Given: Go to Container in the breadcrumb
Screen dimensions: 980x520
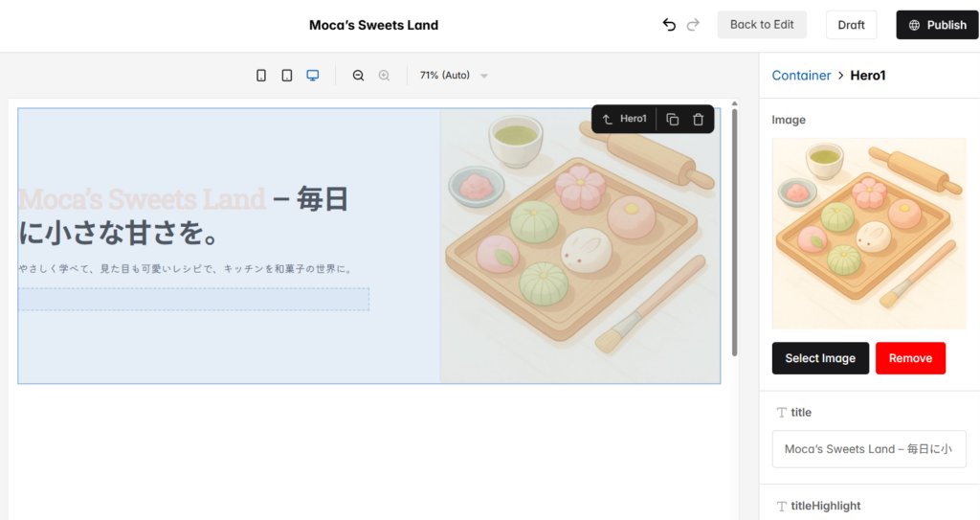Looking at the screenshot, I should (x=801, y=76).
